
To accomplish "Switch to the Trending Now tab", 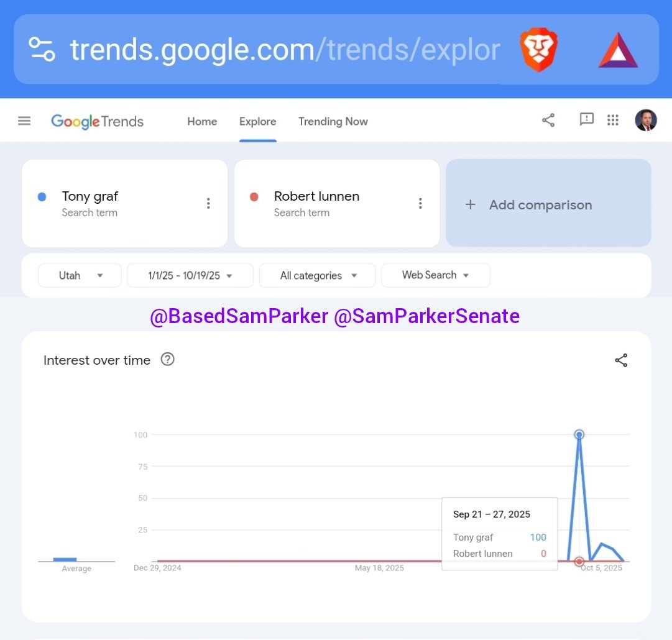I will tap(333, 121).
